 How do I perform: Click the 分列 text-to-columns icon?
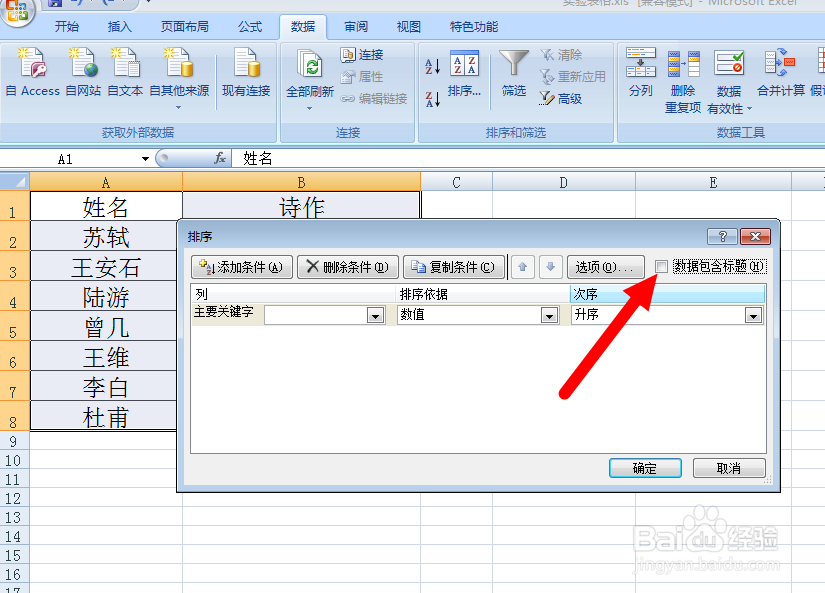[x=640, y=73]
